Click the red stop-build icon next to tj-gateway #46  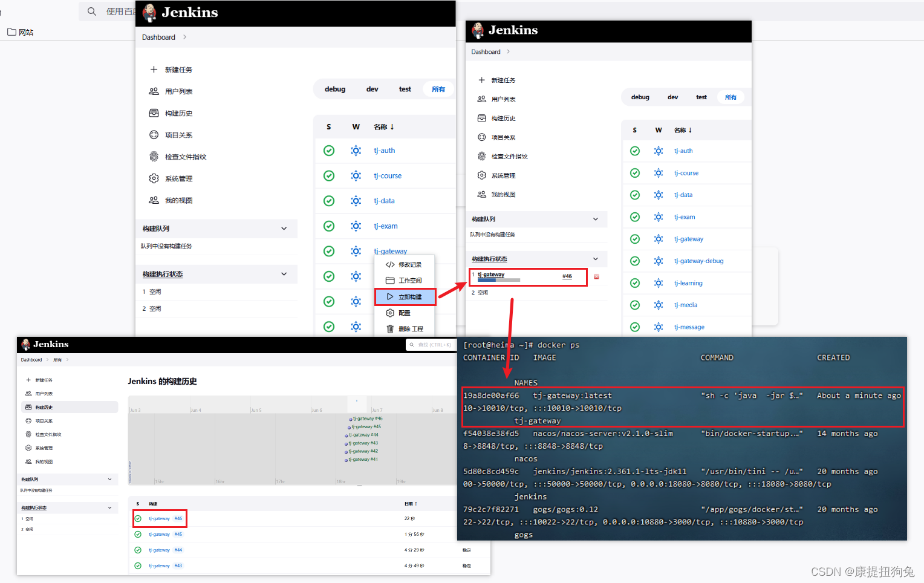tap(596, 277)
